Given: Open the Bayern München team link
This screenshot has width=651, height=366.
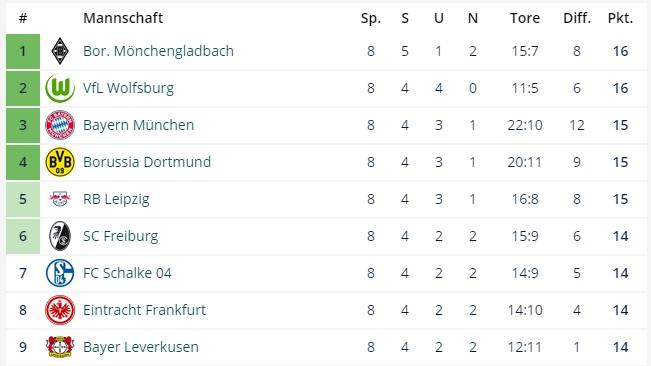Looking at the screenshot, I should [x=138, y=125].
